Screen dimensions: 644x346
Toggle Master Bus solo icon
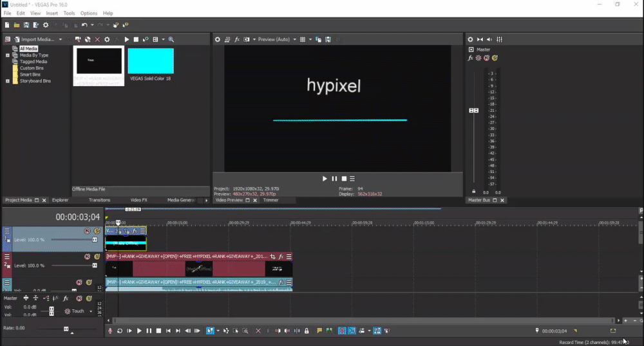coord(495,59)
